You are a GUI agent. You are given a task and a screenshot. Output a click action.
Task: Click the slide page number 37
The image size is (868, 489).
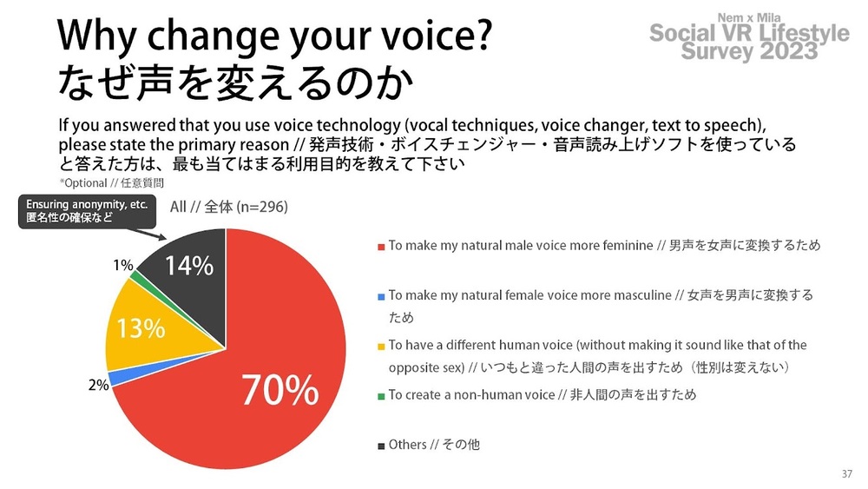coord(847,474)
